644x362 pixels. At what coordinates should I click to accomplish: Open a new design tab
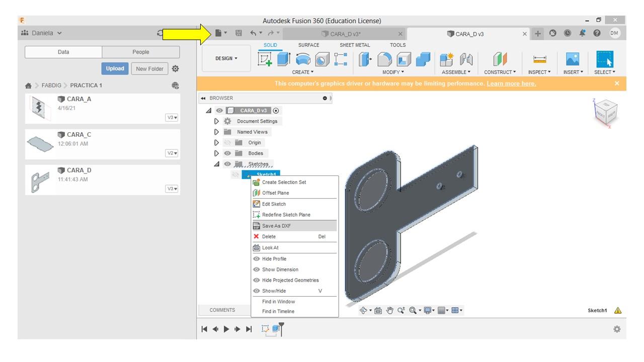pos(538,33)
